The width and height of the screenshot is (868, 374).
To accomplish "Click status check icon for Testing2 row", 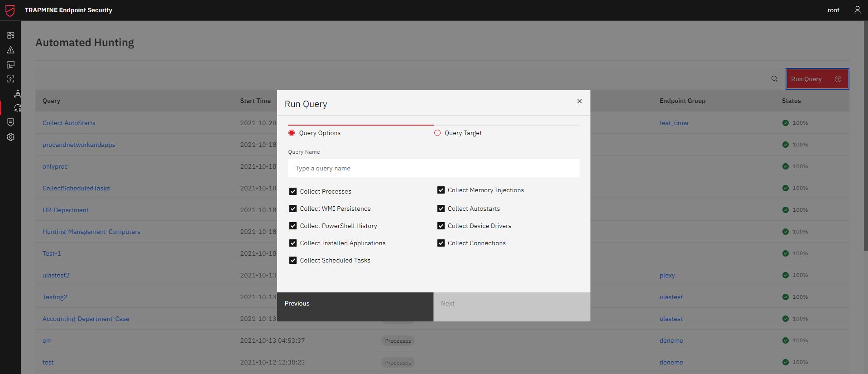I will pyautogui.click(x=785, y=297).
